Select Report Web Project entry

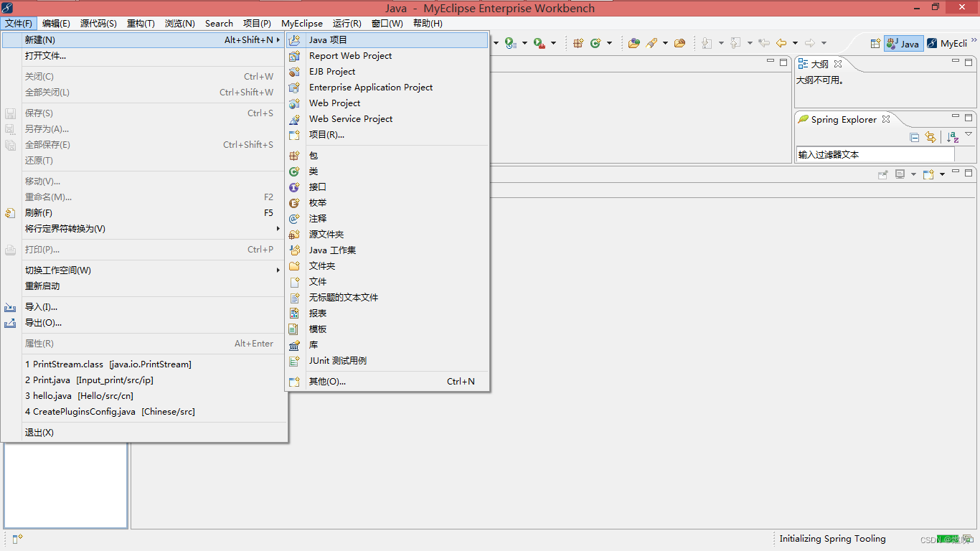click(387, 56)
